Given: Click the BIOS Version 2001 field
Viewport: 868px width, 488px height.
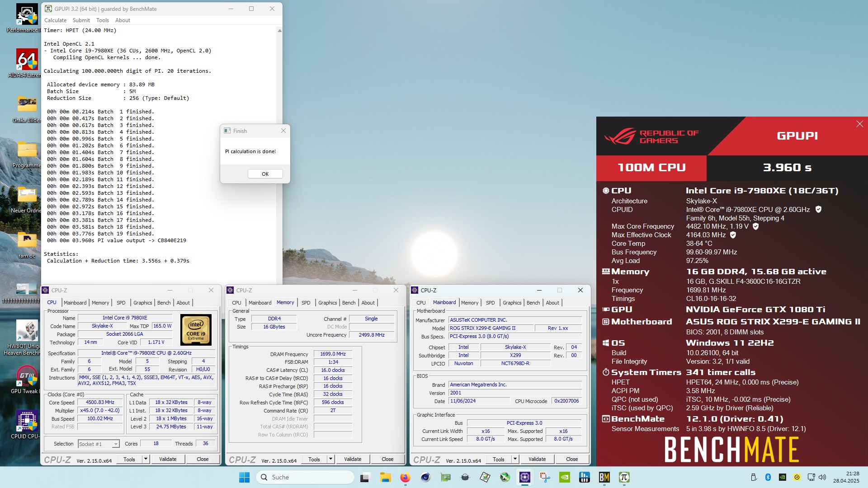Looking at the screenshot, I should tap(515, 393).
